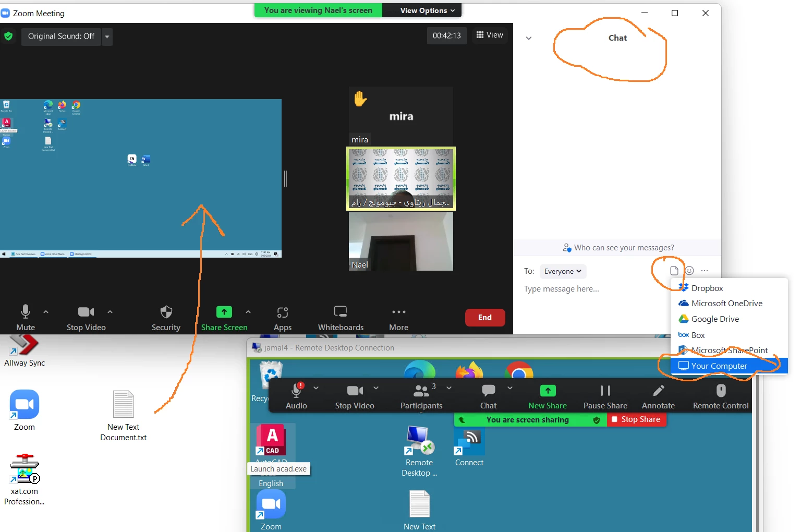The height and width of the screenshot is (532, 801).
Task: Expand share options arrow beside Share Screen
Action: point(248,312)
